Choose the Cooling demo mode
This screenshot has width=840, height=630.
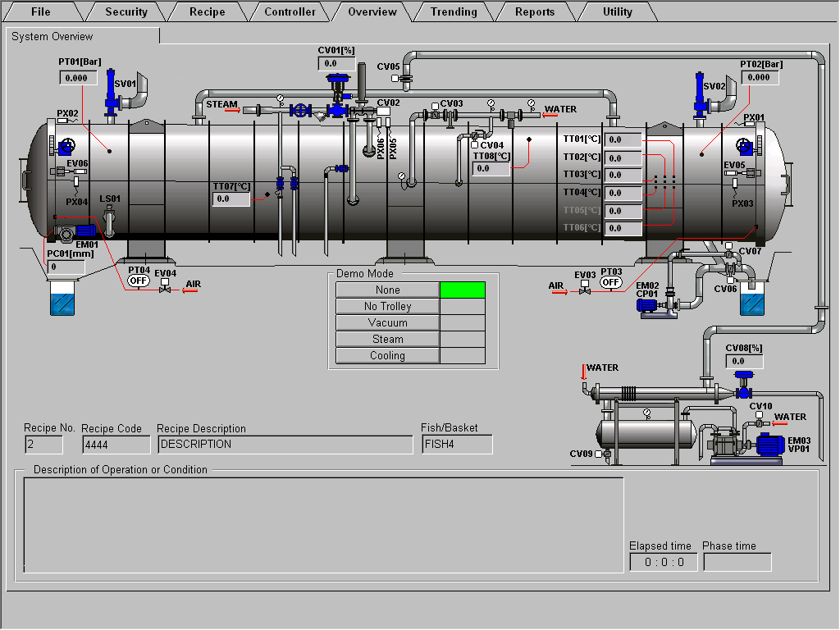[x=387, y=355]
